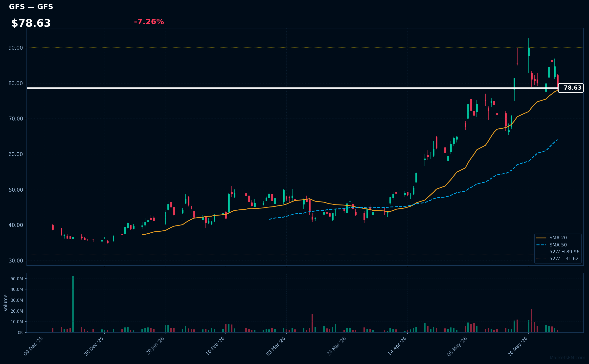Image resolution: width=589 pixels, height=364 pixels.
Task: Click the 05 May '26 date label
Action: coord(457,346)
